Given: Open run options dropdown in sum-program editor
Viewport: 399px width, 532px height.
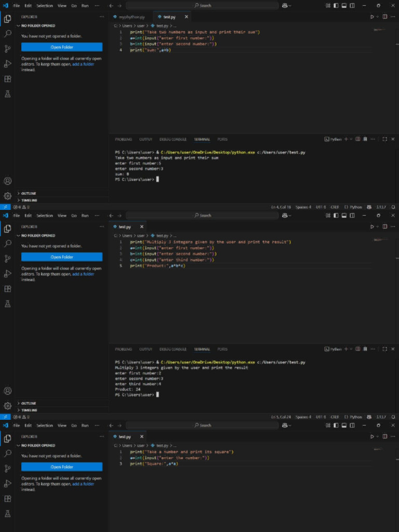Looking at the screenshot, I should pyautogui.click(x=378, y=17).
